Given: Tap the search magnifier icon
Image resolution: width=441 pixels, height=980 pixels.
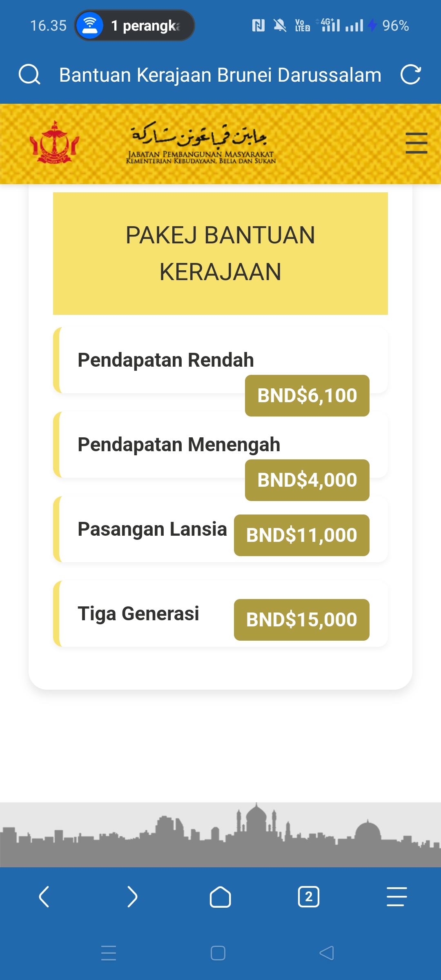Looking at the screenshot, I should 29,75.
